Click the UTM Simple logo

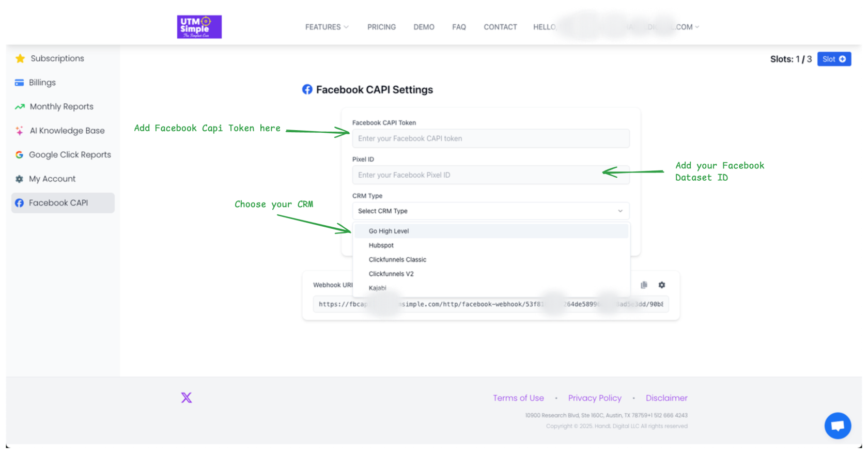point(199,27)
